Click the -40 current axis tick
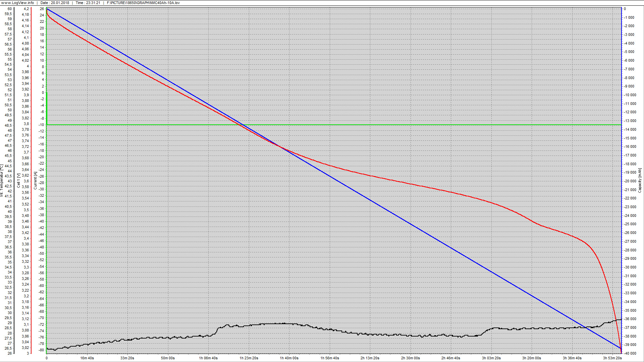 tap(41, 221)
